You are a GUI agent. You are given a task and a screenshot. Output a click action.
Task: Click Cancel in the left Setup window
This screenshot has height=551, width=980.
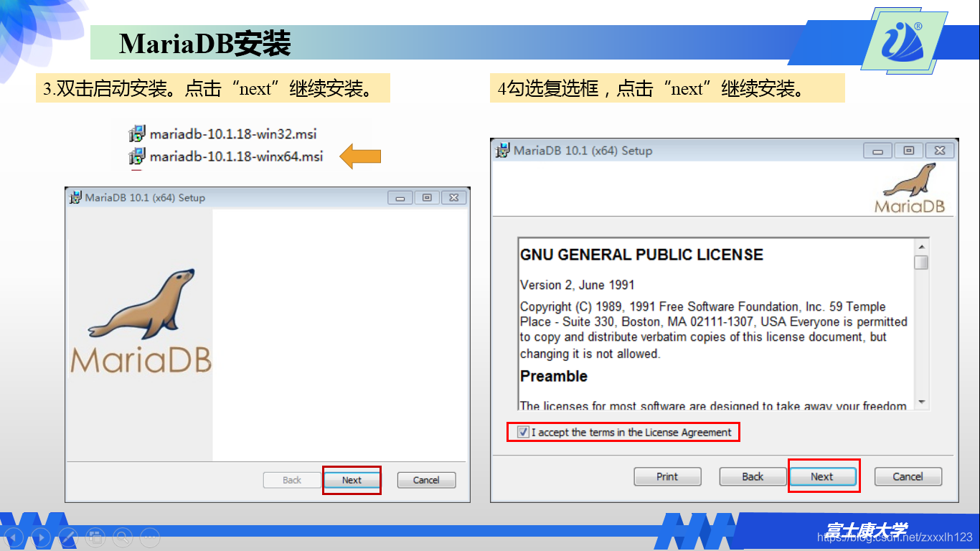(x=426, y=480)
